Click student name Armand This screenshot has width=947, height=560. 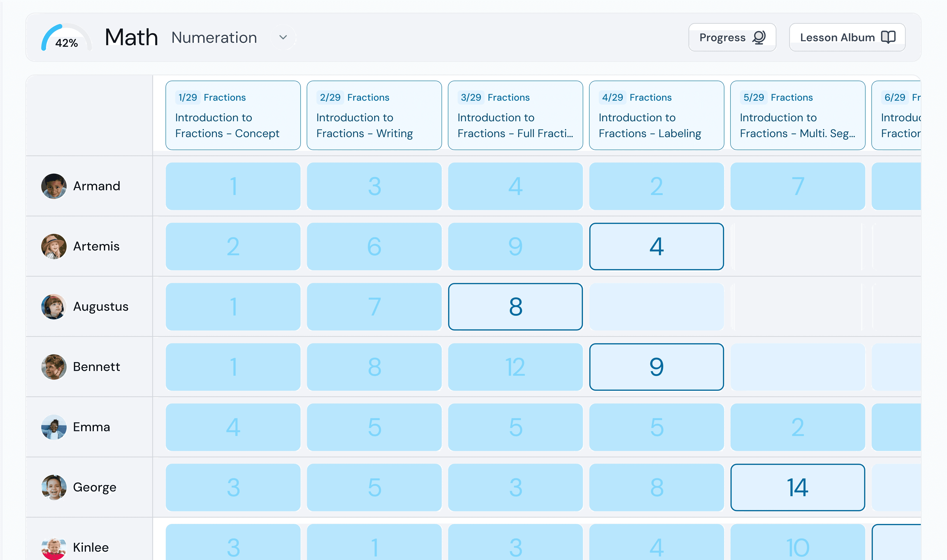point(97,186)
